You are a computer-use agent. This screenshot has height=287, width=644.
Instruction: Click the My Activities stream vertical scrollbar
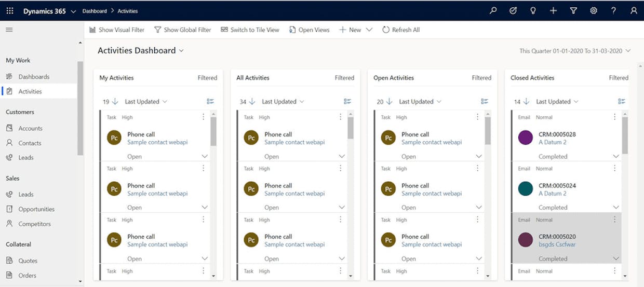213,194
